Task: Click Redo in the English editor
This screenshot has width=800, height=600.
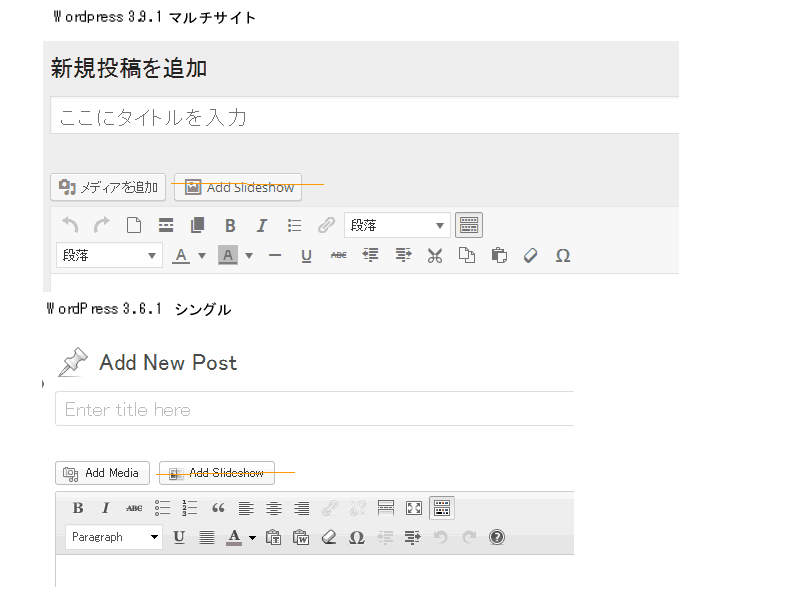Action: tap(469, 537)
